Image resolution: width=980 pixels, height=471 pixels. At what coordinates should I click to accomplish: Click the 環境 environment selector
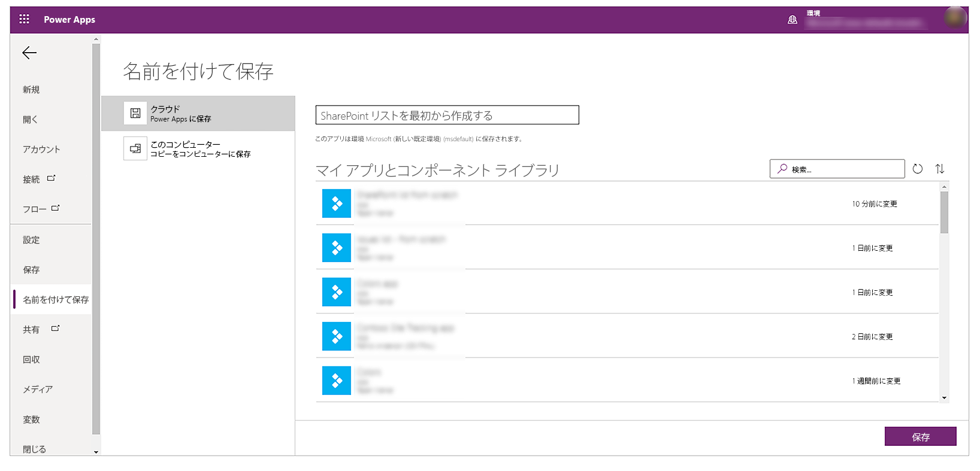click(x=866, y=19)
